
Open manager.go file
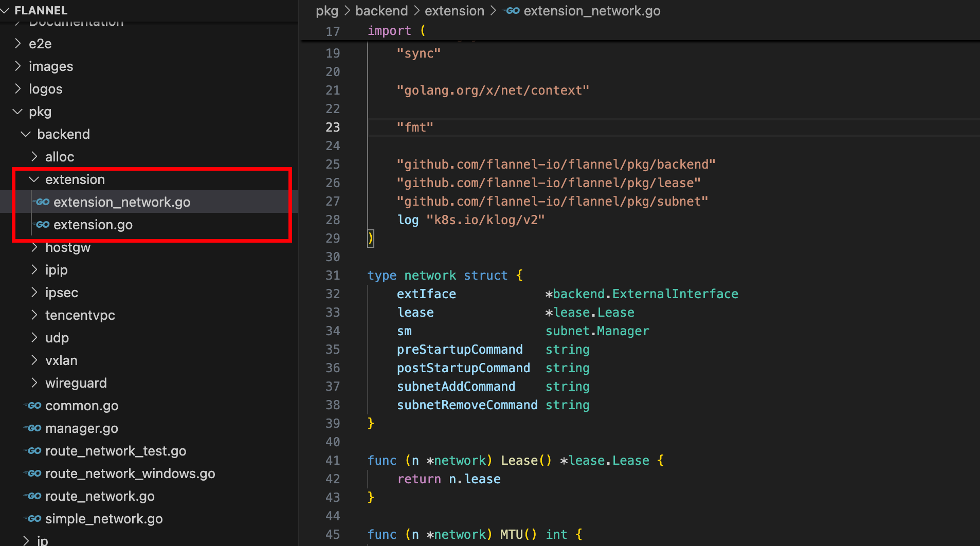point(82,428)
